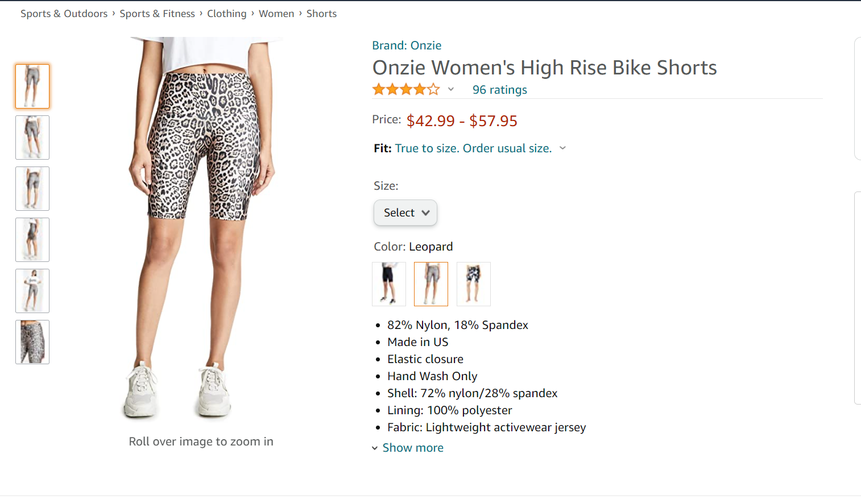
Task: Select the Leopard color swatch
Action: point(431,284)
